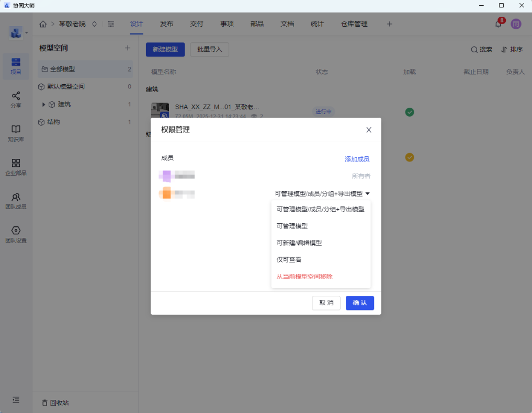This screenshot has height=413, width=532.
Task: Go to 企业部品 in sidebar
Action: coord(16,167)
